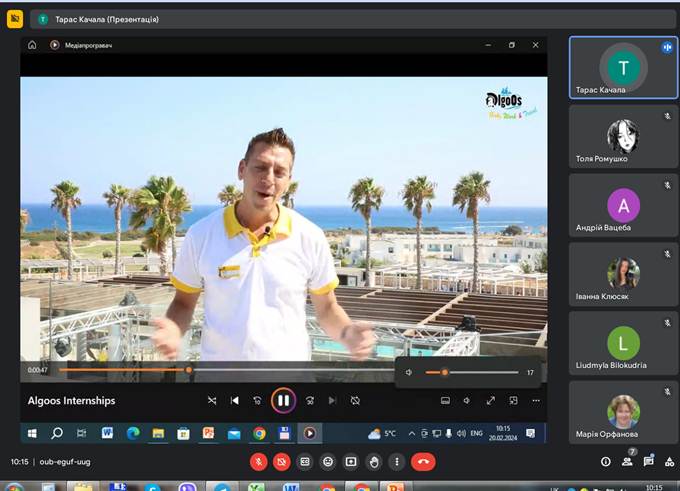Pause the video in the media player
This screenshot has width=680, height=491.
coord(283,400)
